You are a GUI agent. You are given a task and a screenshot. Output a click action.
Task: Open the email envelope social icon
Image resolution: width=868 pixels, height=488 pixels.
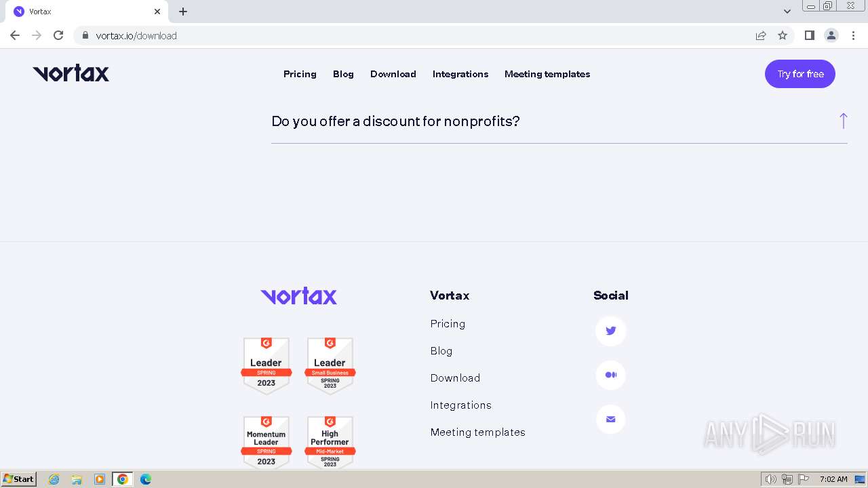(610, 419)
